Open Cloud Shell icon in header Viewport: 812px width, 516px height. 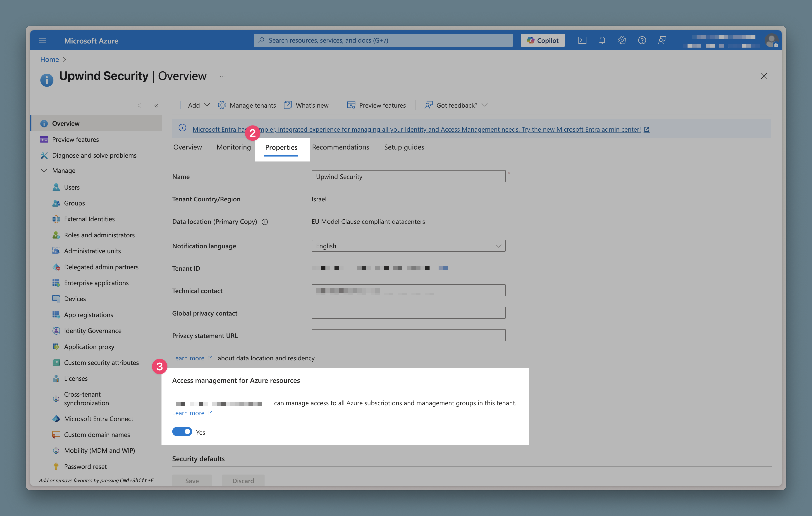point(582,41)
